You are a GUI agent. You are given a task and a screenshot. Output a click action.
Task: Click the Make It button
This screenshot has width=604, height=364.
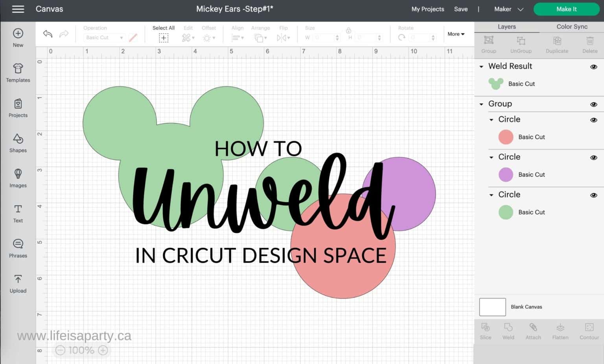[566, 9]
